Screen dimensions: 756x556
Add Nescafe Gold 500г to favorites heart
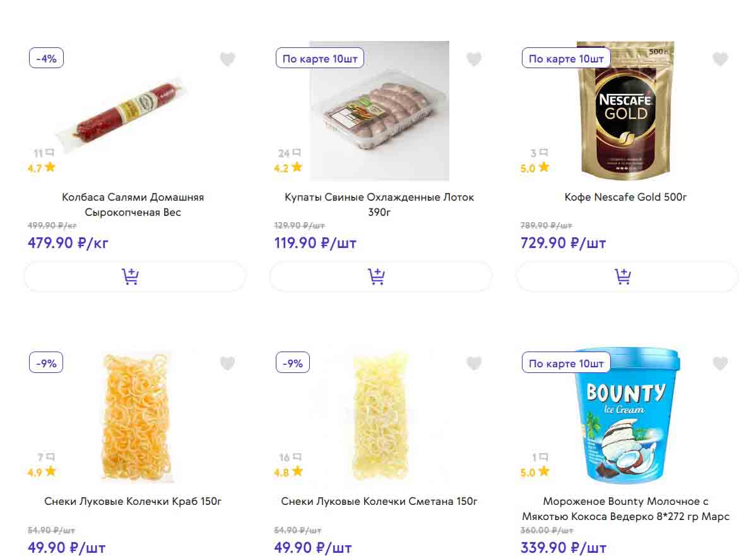point(720,59)
